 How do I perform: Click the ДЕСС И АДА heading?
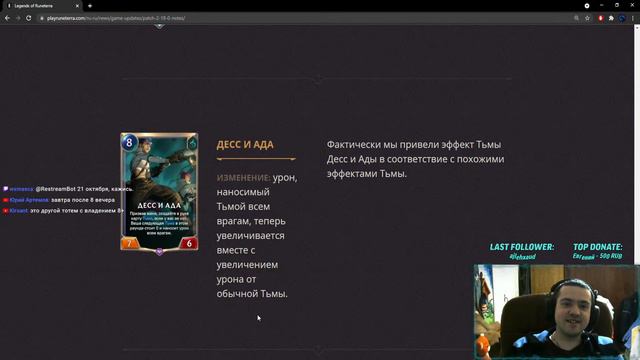pyautogui.click(x=245, y=144)
